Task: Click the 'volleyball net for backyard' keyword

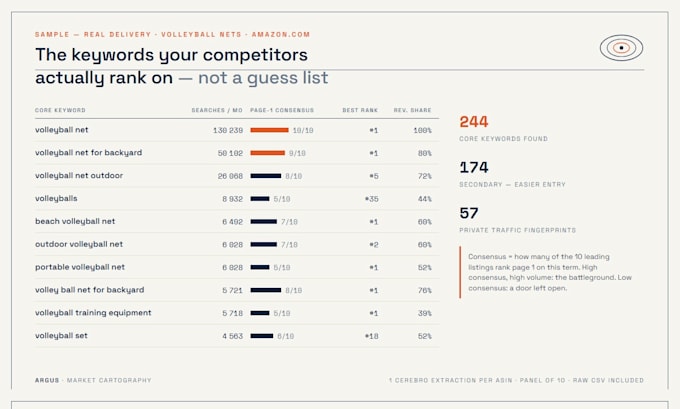Action: tap(88, 153)
